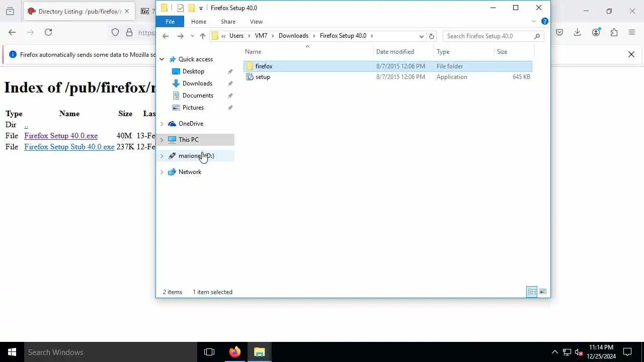
Task: Open Firefox account icon
Action: coord(596,32)
